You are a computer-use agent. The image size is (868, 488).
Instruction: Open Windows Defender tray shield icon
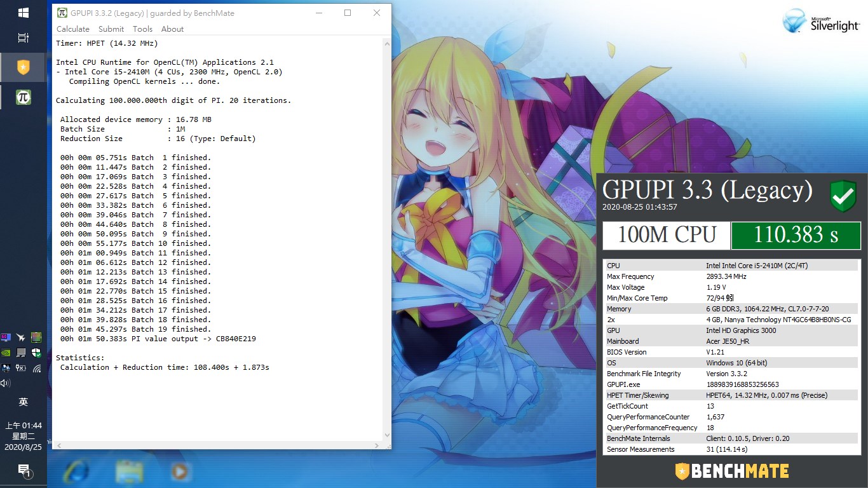[36, 353]
